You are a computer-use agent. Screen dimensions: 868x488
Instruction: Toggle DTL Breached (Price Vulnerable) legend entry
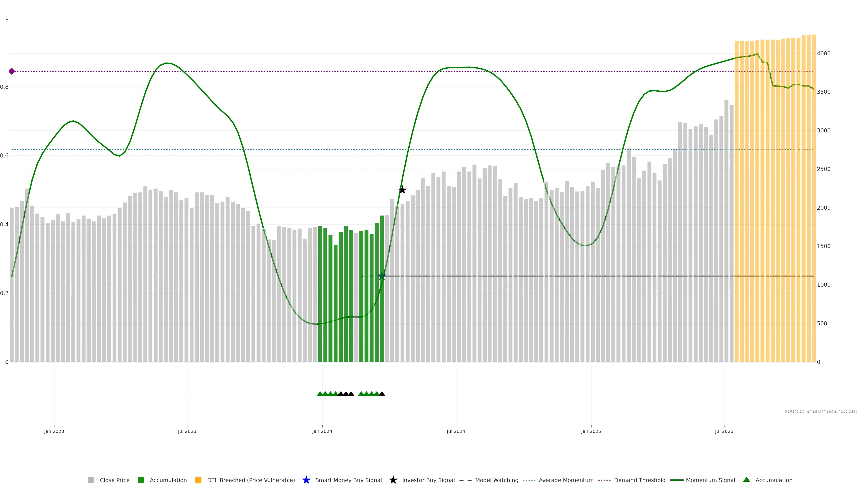click(251, 480)
